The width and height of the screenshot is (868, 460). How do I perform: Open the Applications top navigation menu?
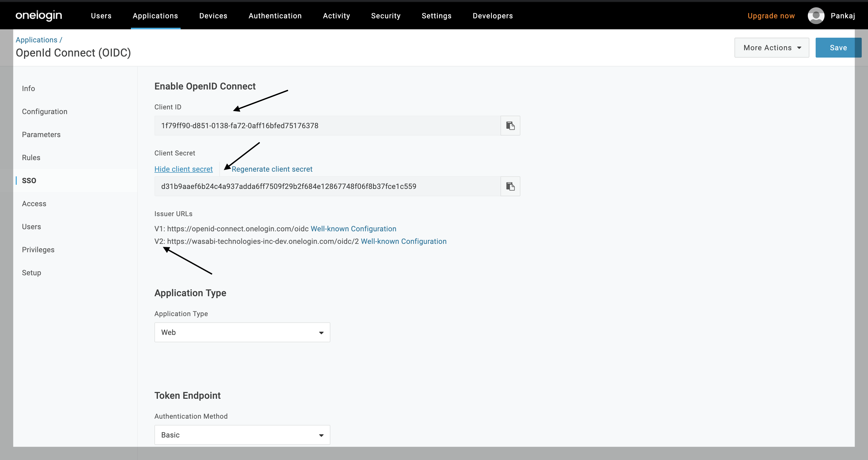click(155, 16)
